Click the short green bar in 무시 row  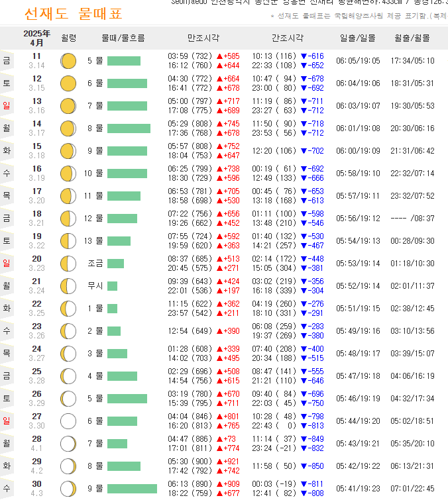coord(112,286)
